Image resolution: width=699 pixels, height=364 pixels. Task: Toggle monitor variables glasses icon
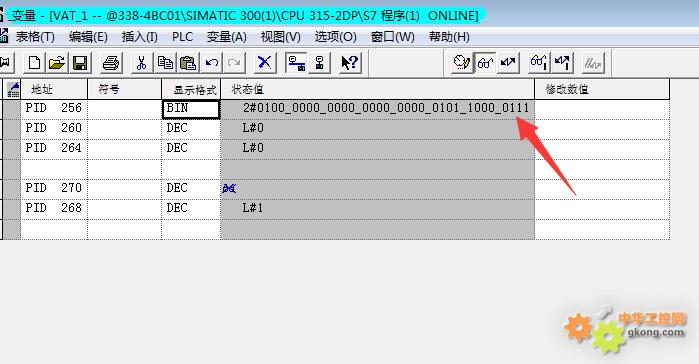pyautogui.click(x=485, y=63)
